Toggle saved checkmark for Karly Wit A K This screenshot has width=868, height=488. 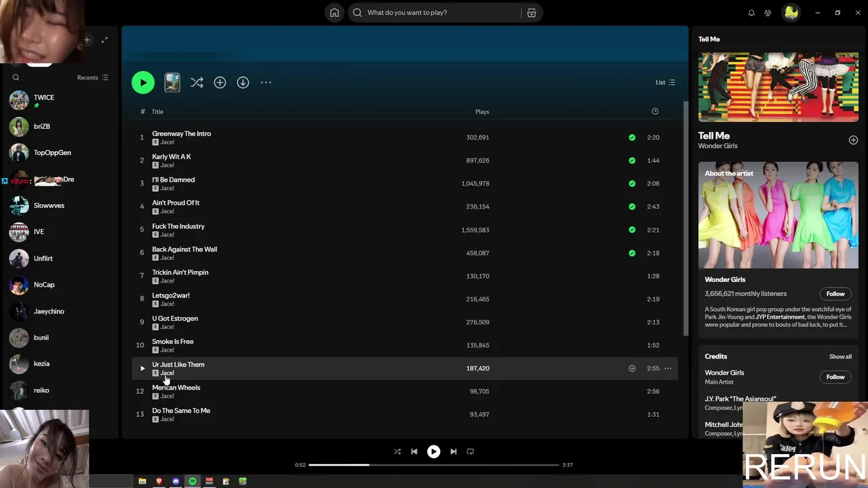[x=632, y=161]
